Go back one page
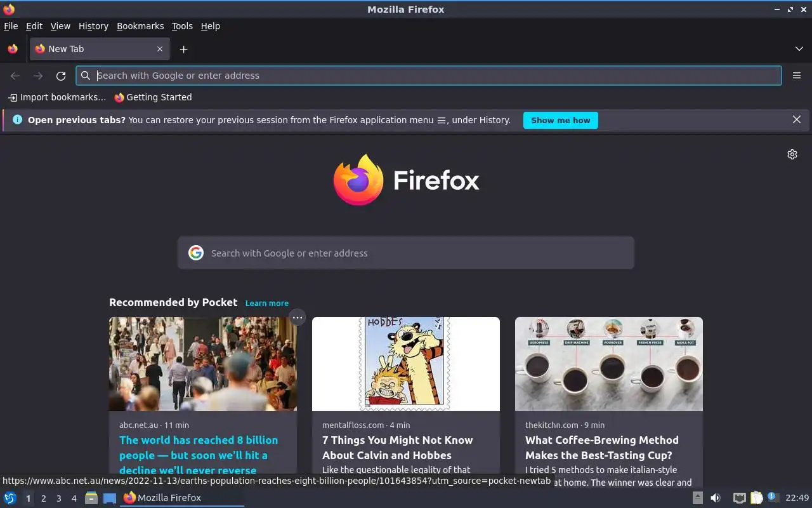The image size is (812, 508). 15,76
